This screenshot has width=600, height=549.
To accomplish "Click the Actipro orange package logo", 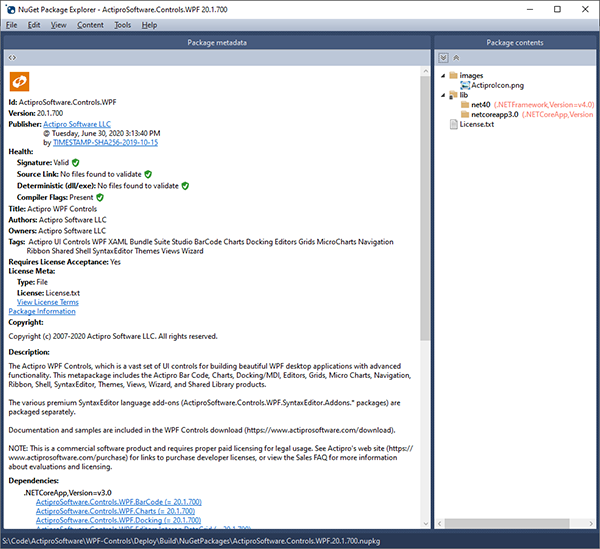I will [19, 81].
